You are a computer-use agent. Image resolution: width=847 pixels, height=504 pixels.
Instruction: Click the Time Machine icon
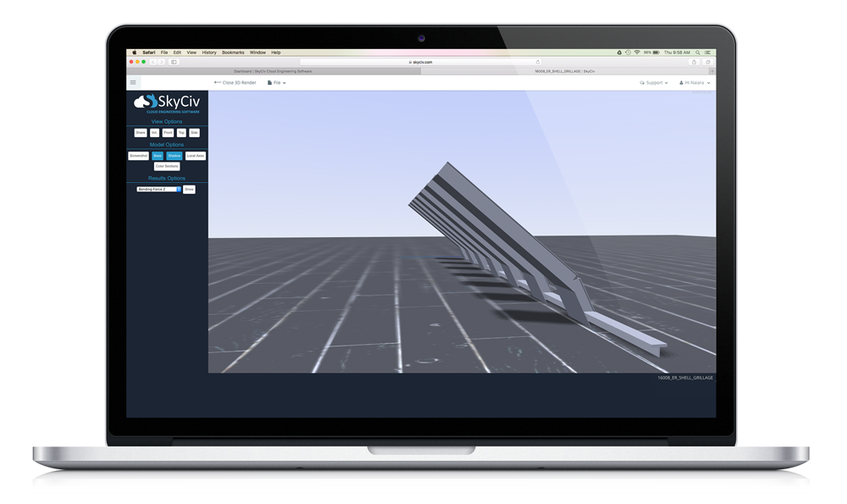click(628, 53)
